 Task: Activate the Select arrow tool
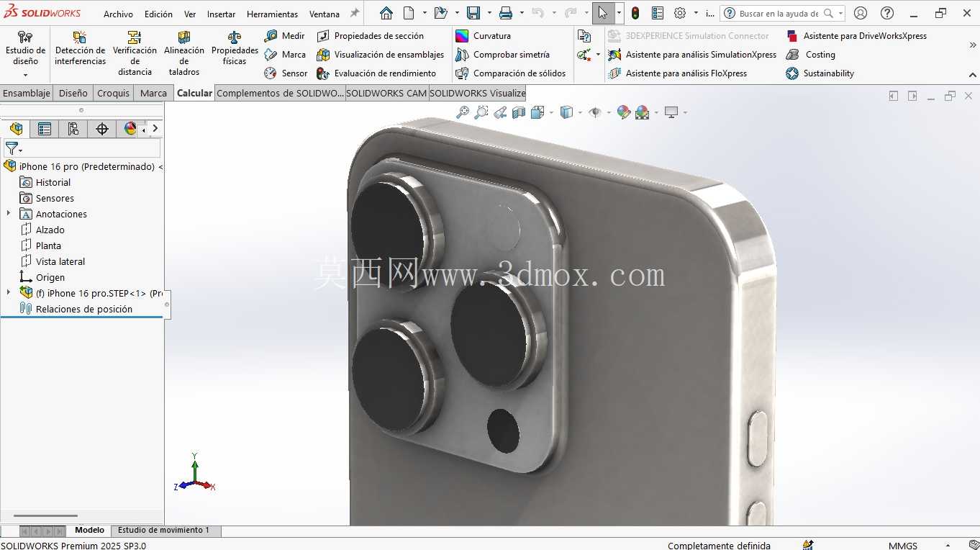(603, 13)
